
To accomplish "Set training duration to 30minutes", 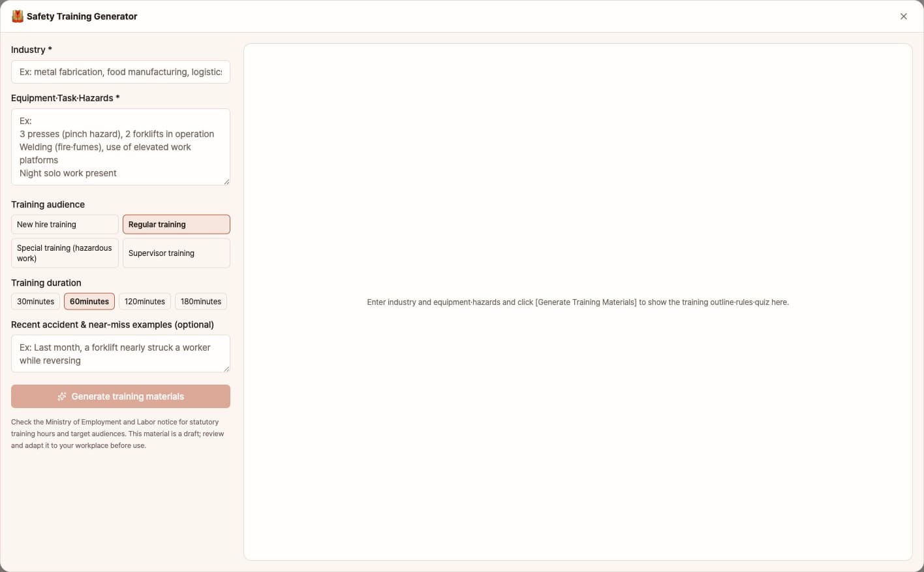I will coord(36,302).
